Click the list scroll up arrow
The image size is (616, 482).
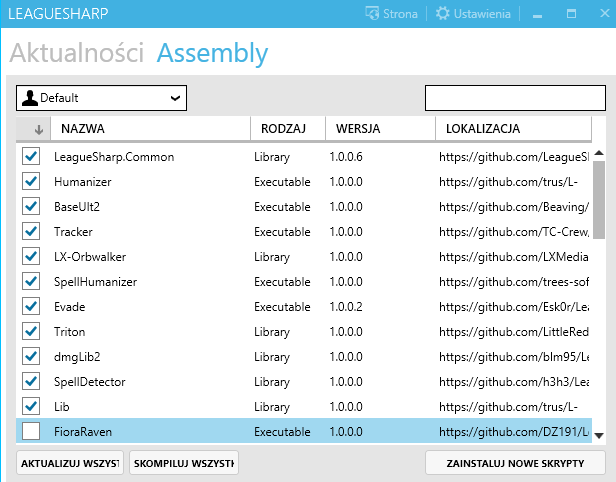(599, 153)
